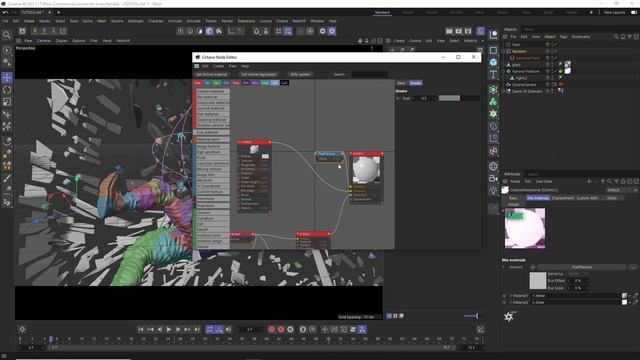Open the FloatTexture shader dropdown arrow
Screen dimensions: 640x360
pos(533,267)
